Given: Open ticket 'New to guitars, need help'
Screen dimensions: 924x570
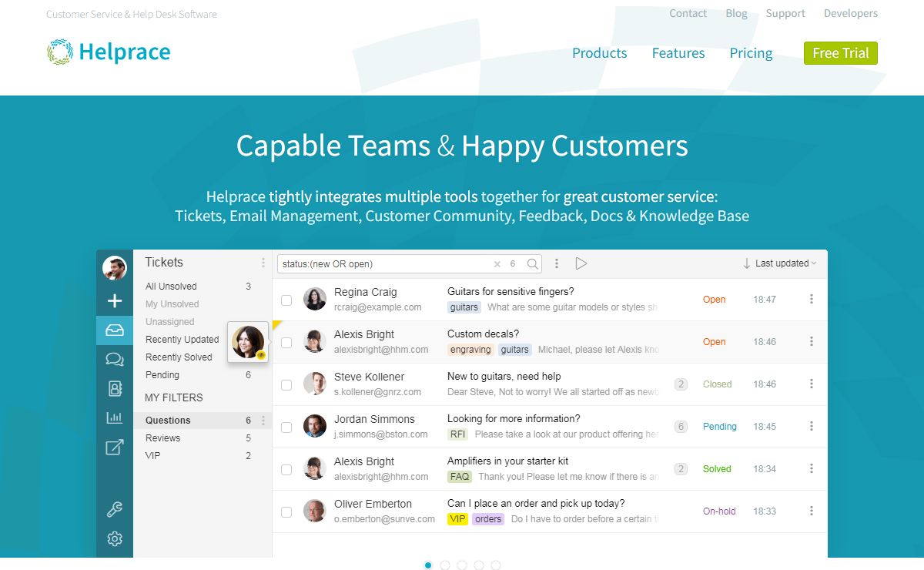Looking at the screenshot, I should [x=504, y=377].
